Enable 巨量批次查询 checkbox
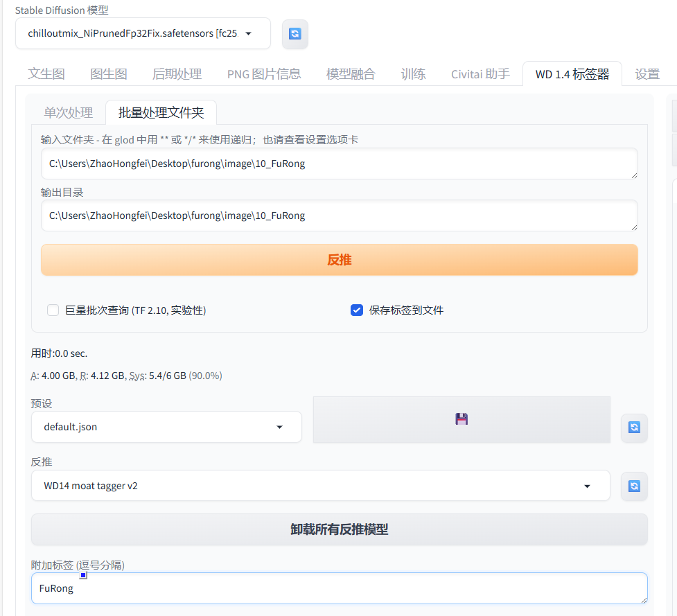 (x=53, y=310)
